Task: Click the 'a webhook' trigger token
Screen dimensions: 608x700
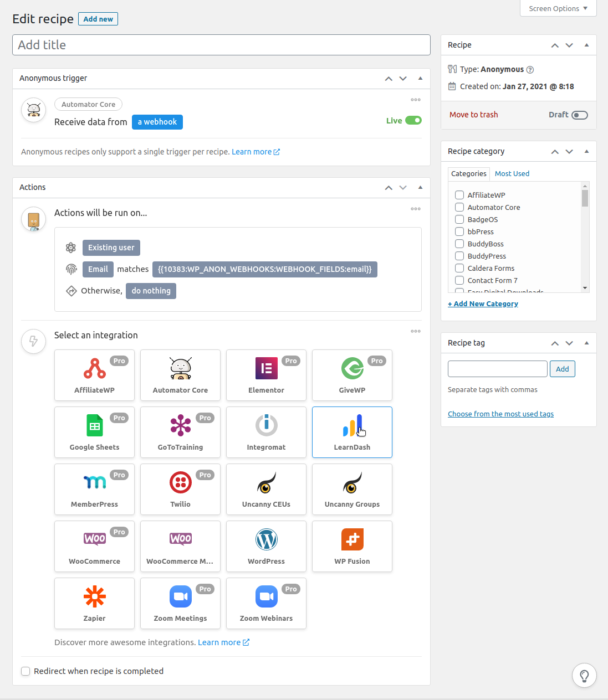Action: click(x=157, y=122)
